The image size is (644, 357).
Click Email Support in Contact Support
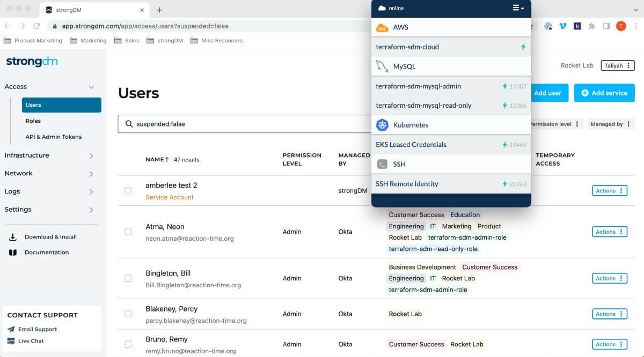pyautogui.click(x=38, y=330)
